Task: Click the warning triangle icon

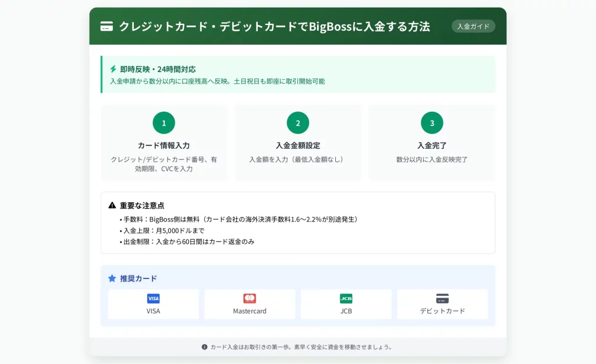Action: tap(112, 205)
